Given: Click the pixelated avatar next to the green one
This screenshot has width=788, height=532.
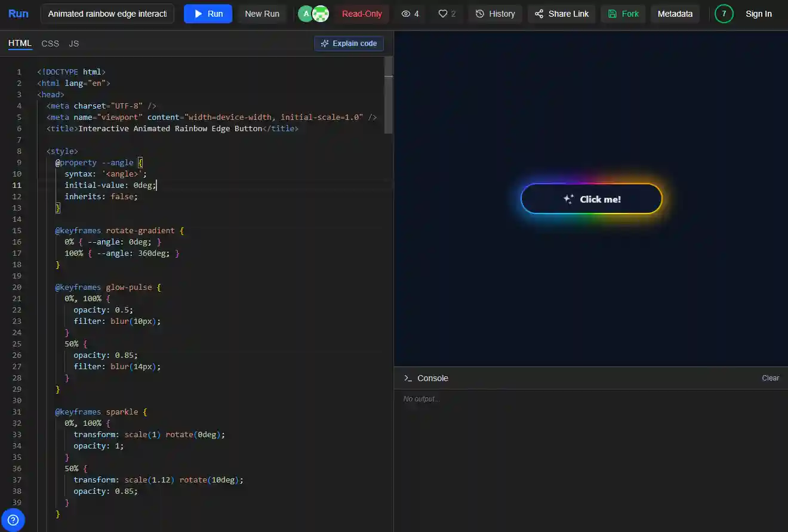Looking at the screenshot, I should (x=321, y=13).
